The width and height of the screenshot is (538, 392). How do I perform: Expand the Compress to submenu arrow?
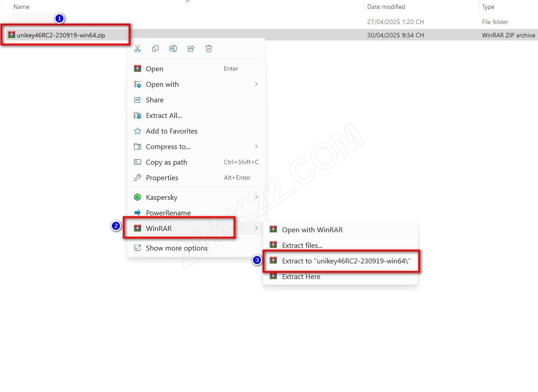point(256,146)
